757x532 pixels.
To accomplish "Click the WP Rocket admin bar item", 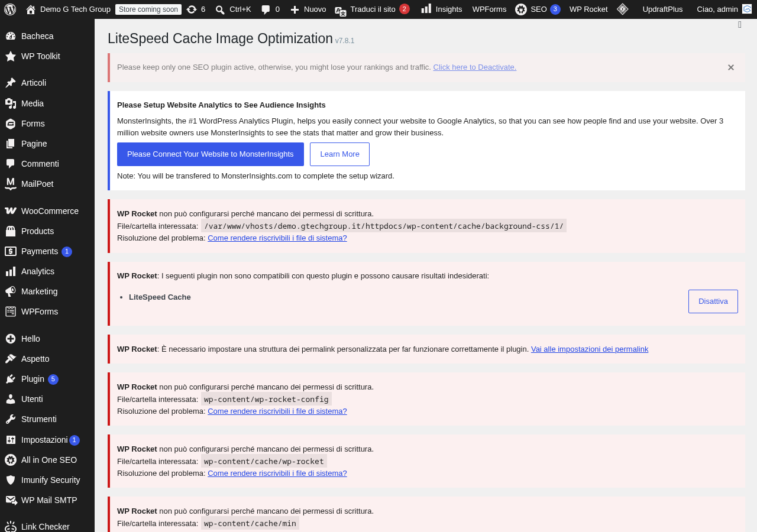I will click(x=588, y=9).
